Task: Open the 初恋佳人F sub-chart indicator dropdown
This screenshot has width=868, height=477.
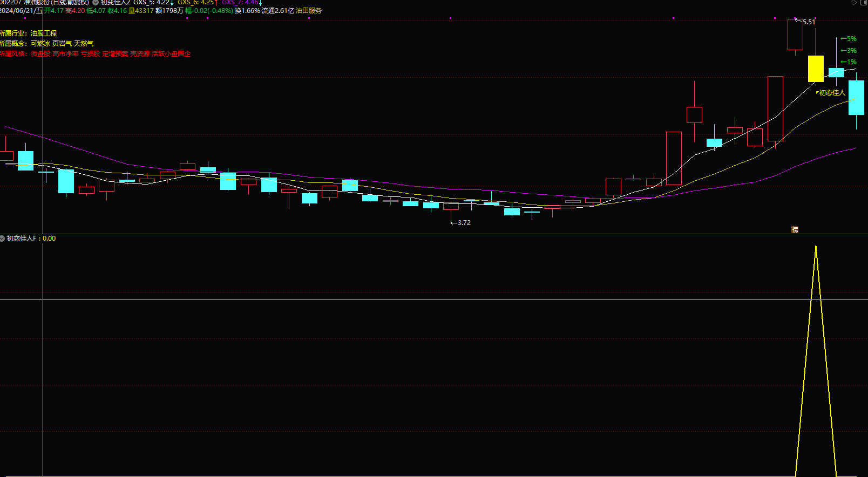Action: (3, 238)
